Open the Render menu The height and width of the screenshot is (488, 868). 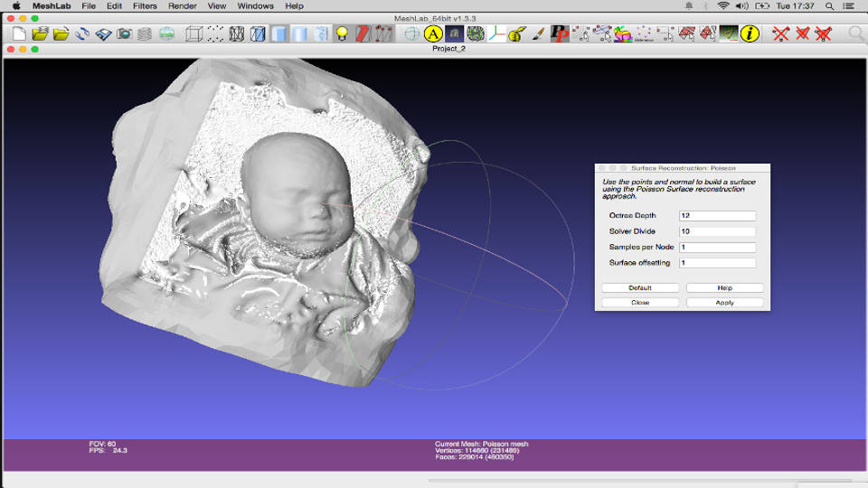click(x=183, y=5)
